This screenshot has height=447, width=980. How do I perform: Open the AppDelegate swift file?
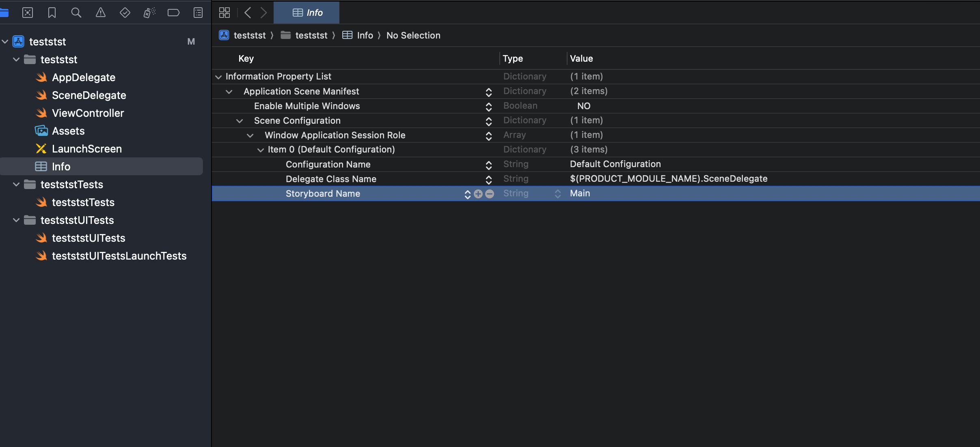[x=84, y=77]
